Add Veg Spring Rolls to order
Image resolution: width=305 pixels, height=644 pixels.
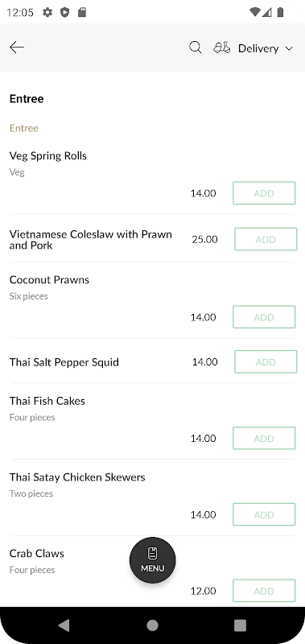264,193
